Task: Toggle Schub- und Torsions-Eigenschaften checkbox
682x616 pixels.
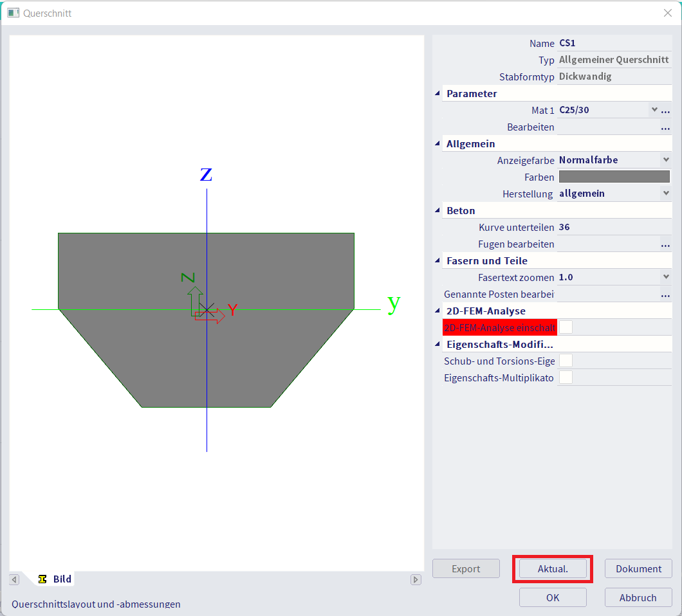Action: point(566,361)
